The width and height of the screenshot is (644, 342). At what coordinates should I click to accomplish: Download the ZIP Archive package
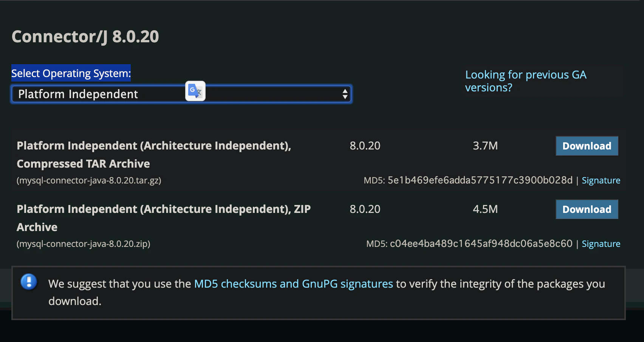coord(587,210)
